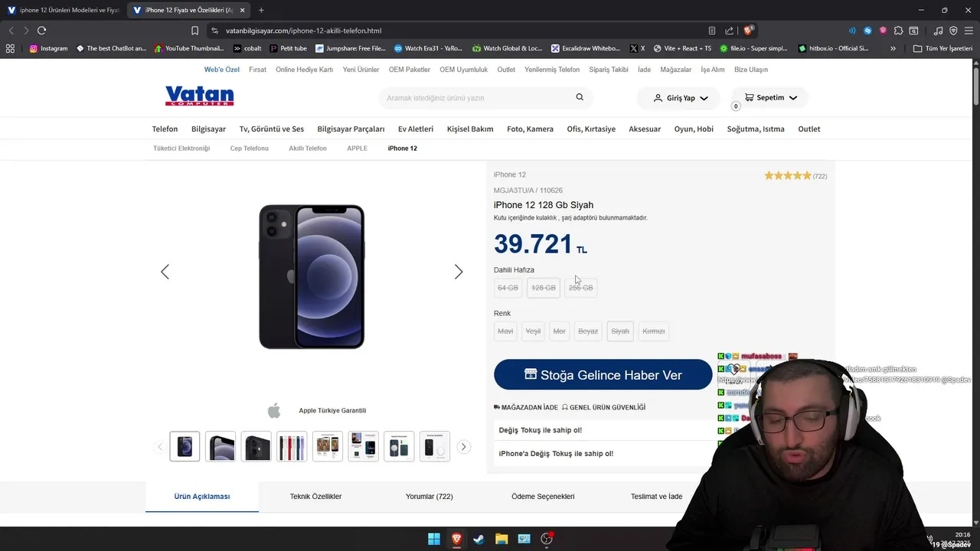Open the Bilgisayar category menu

coord(208,129)
